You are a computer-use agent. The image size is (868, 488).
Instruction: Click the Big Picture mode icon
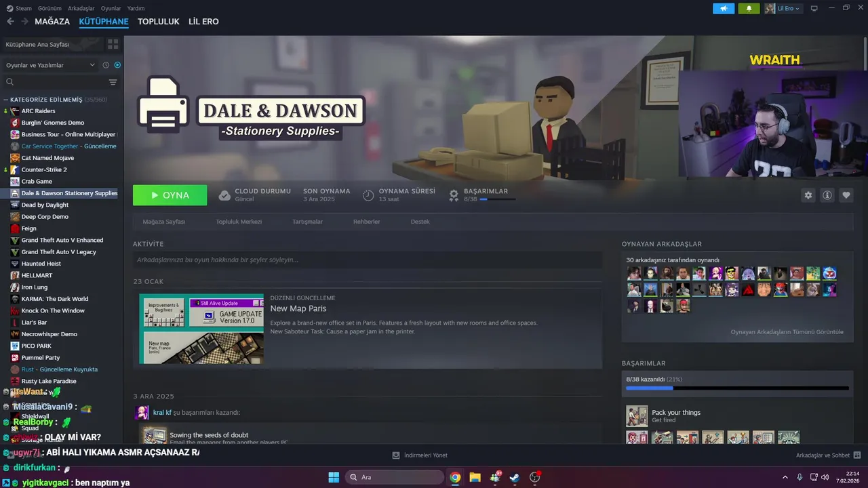pos(814,8)
